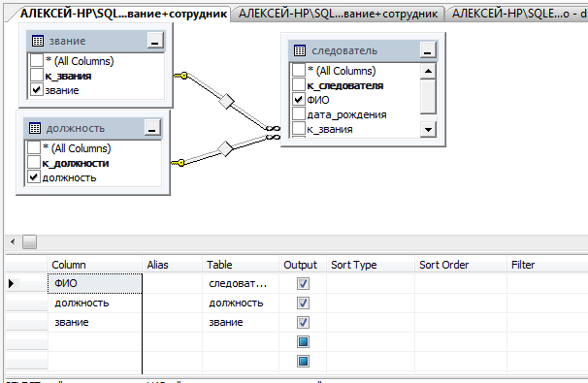
Task: Click the Column grid header
Action: click(x=95, y=265)
